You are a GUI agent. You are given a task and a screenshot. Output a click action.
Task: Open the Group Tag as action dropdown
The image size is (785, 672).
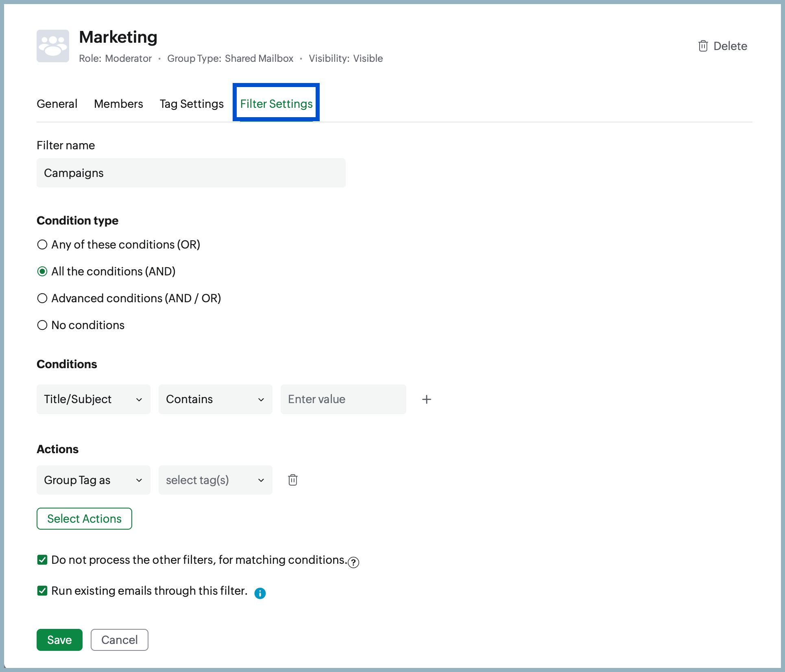click(x=94, y=480)
